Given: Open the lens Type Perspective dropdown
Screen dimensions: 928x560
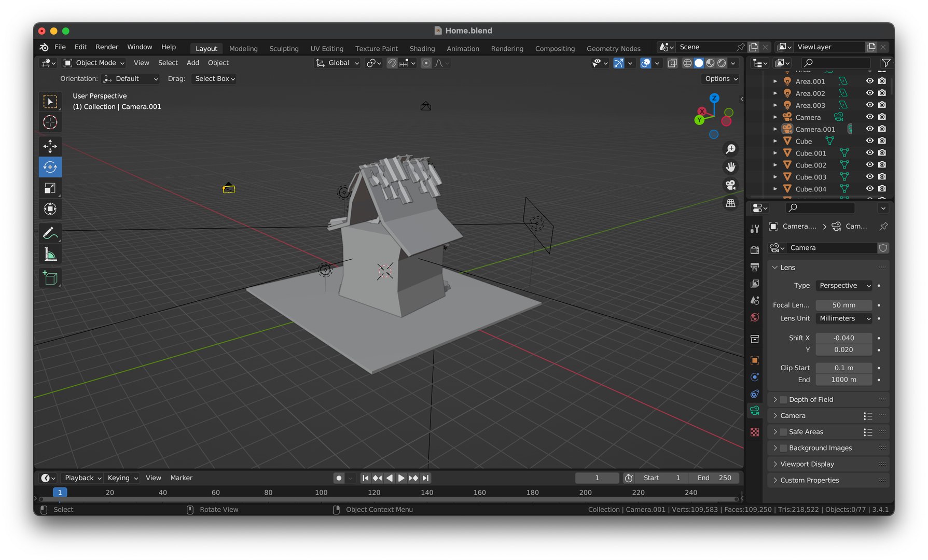Looking at the screenshot, I should 844,286.
